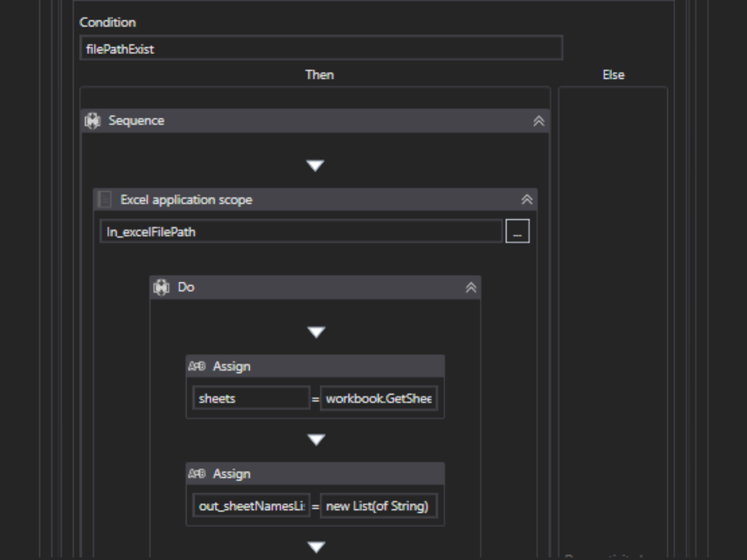Edit the workbook.GetSheets value expression

tap(379, 398)
